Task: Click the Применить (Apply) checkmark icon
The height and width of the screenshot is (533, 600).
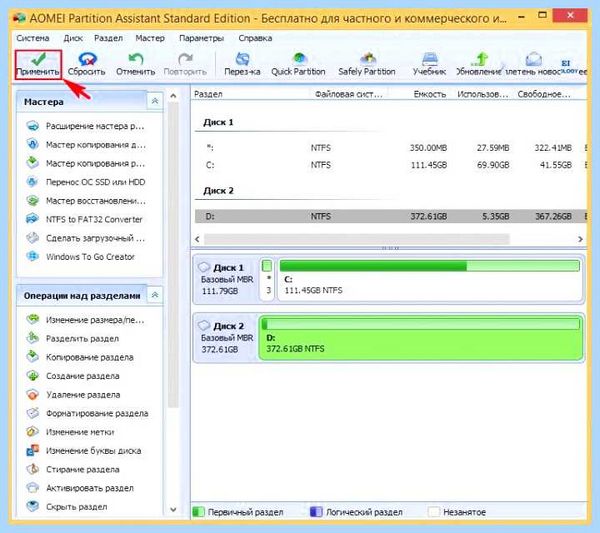Action: (38, 59)
